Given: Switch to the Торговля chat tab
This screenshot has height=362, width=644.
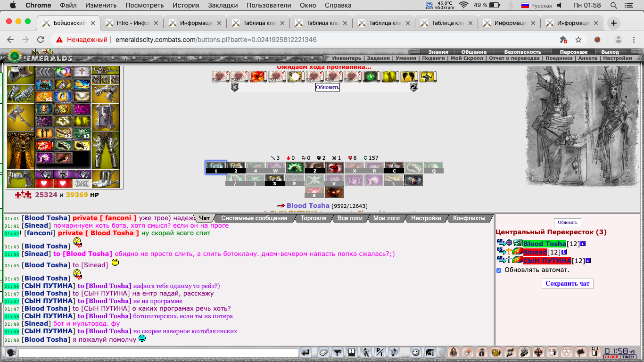Looking at the screenshot, I should point(314,218).
